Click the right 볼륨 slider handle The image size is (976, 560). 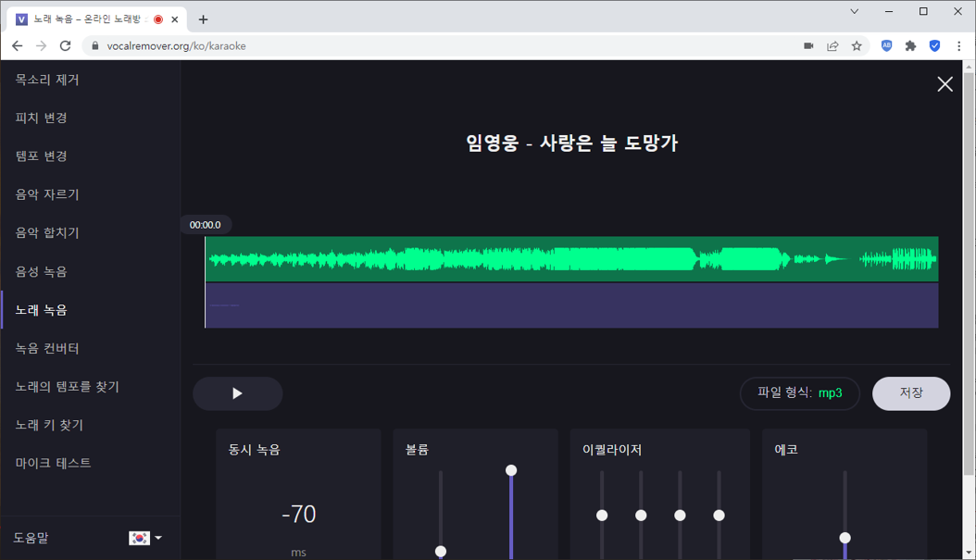coord(511,470)
